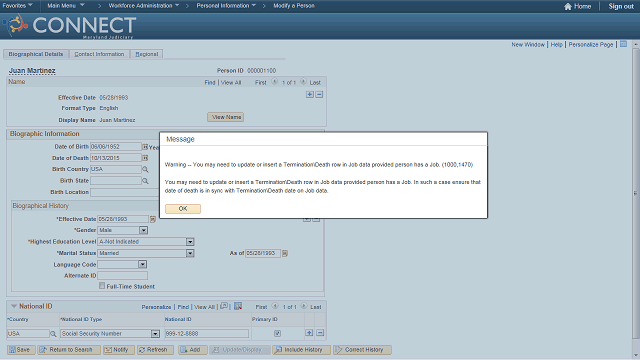Viewport: 640px width, 360px height.
Task: Click Sign out link
Action: pos(621,6)
